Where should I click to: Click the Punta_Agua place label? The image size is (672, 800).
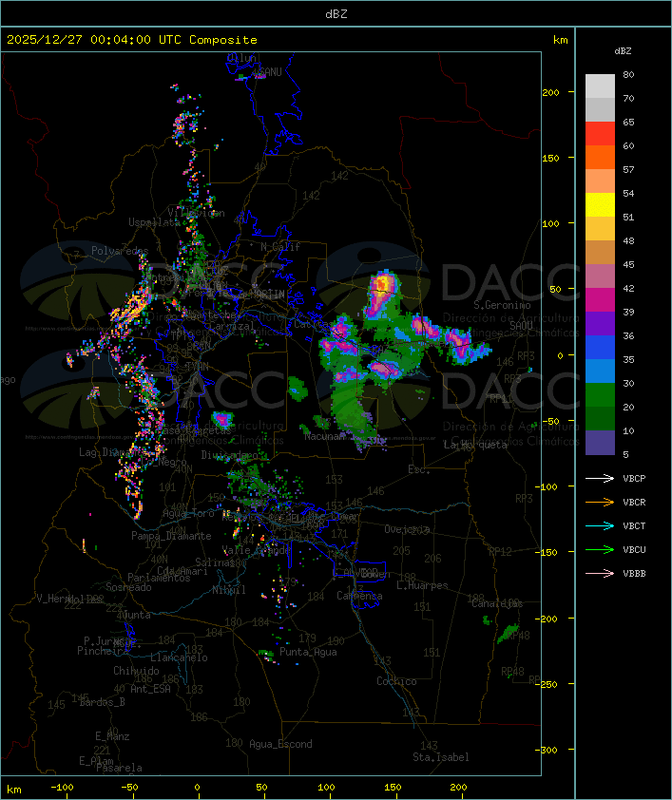308,652
